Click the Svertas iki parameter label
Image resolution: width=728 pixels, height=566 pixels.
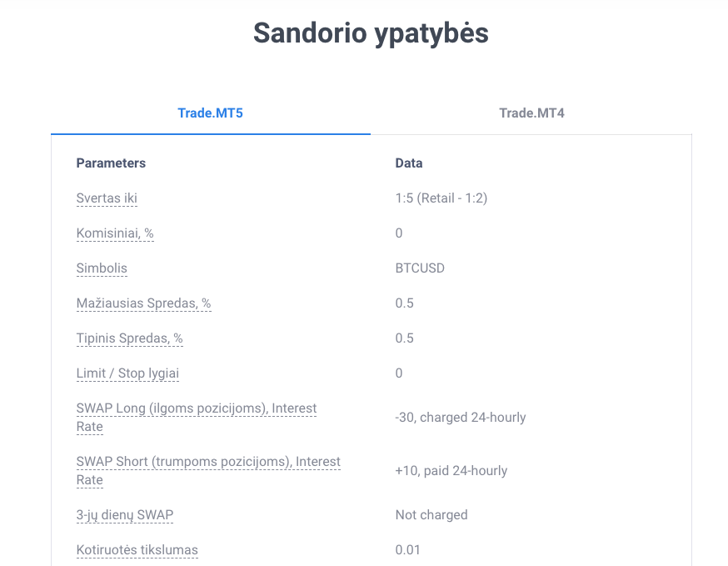pos(107,198)
